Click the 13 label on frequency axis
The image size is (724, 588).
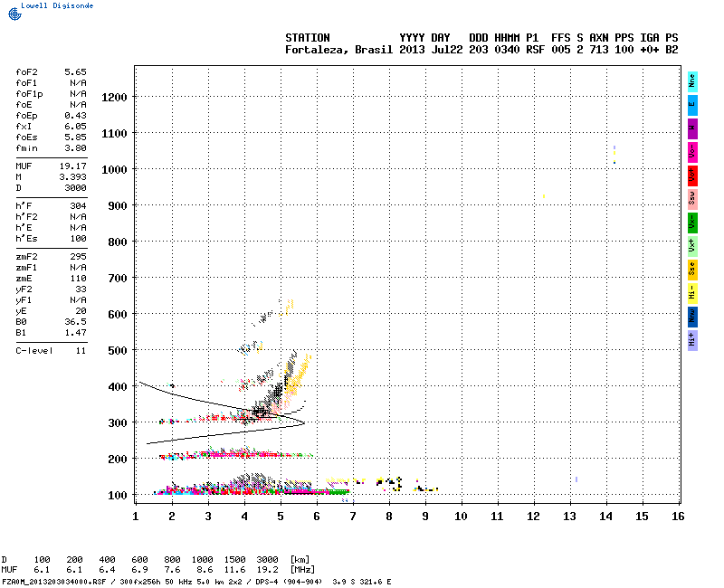pos(569,517)
